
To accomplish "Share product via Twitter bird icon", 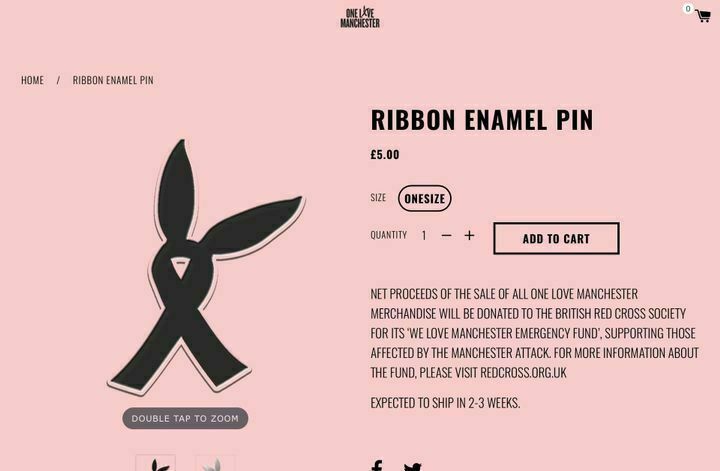I will point(412,466).
